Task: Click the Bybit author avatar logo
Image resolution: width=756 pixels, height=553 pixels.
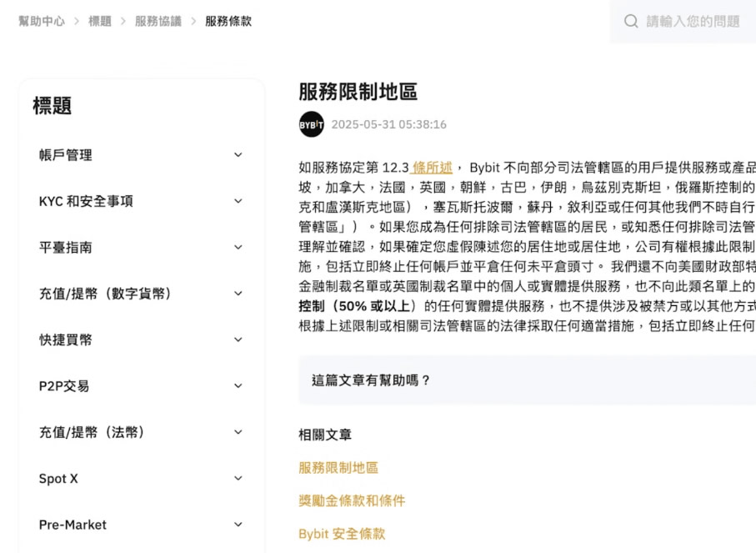Action: [x=311, y=123]
